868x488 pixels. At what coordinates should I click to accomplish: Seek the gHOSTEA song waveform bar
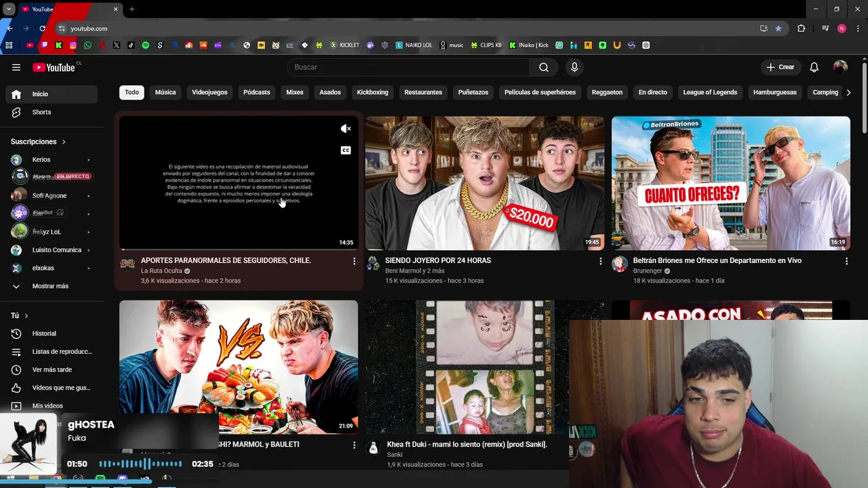click(140, 464)
